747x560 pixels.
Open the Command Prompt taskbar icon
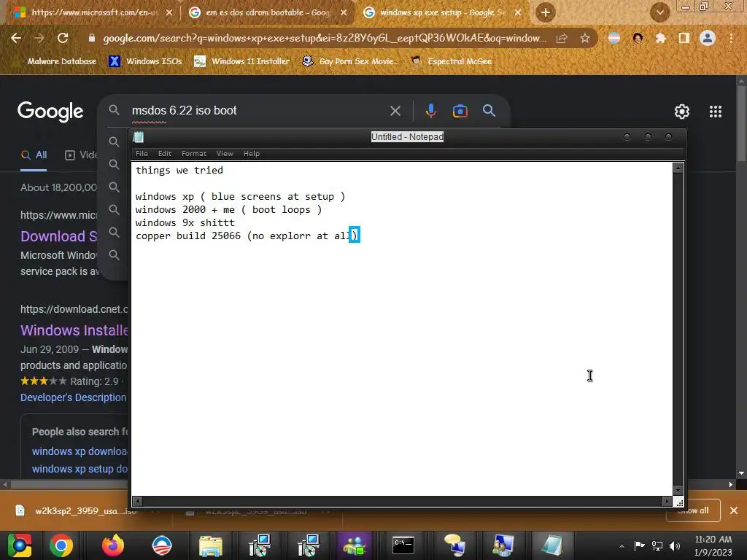(x=403, y=545)
